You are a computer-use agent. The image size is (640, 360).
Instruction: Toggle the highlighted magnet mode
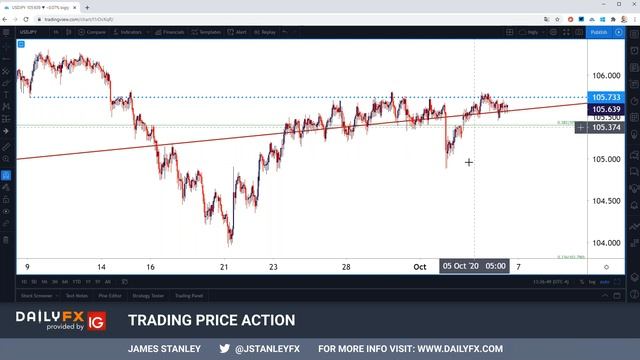click(6, 176)
